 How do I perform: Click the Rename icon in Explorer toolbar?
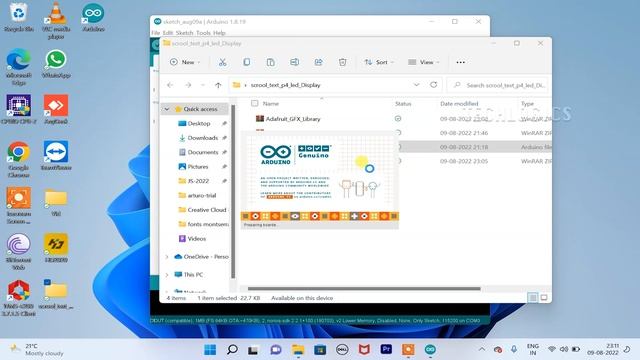[294, 62]
